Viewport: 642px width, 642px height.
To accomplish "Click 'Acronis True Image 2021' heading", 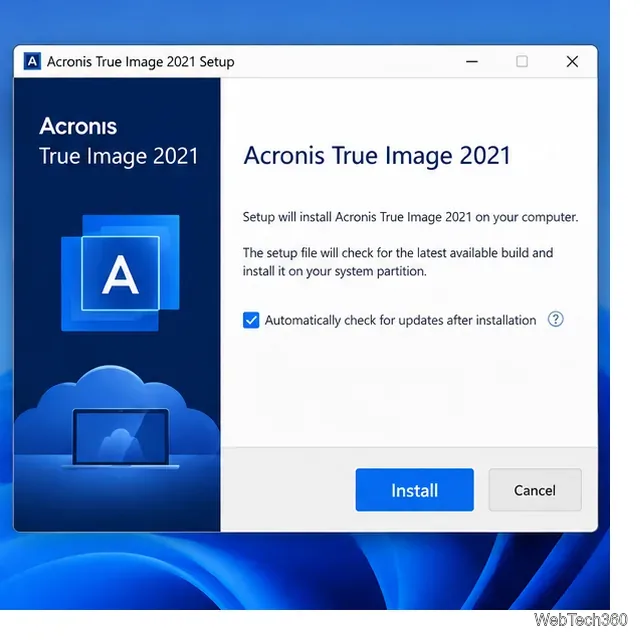I will click(377, 156).
